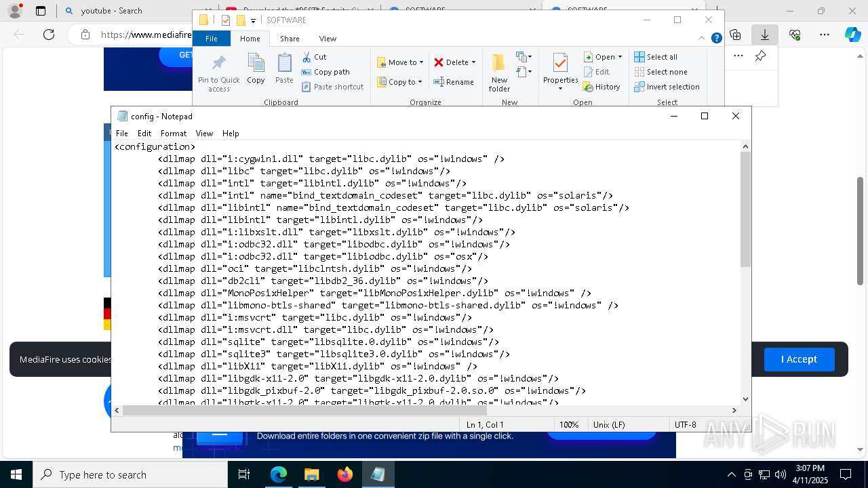The image size is (868, 488).
Task: Open File Explorer from taskbar
Action: pyautogui.click(x=311, y=474)
